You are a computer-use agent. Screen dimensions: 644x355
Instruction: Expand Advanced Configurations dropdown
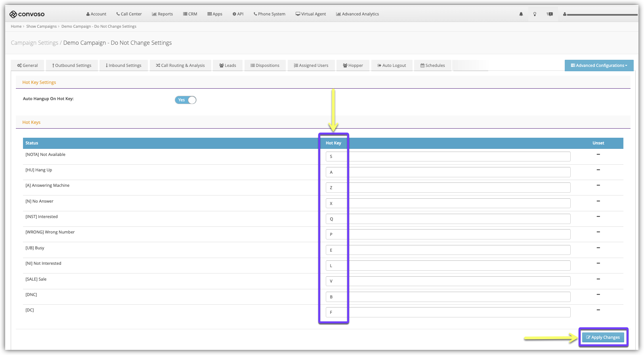(599, 66)
